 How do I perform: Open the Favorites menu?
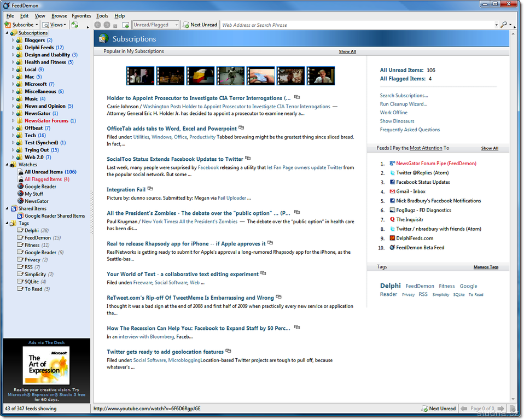coord(81,16)
